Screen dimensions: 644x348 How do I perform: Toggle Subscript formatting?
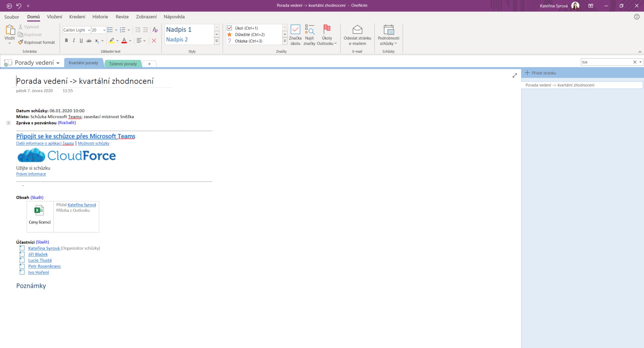(x=97, y=41)
